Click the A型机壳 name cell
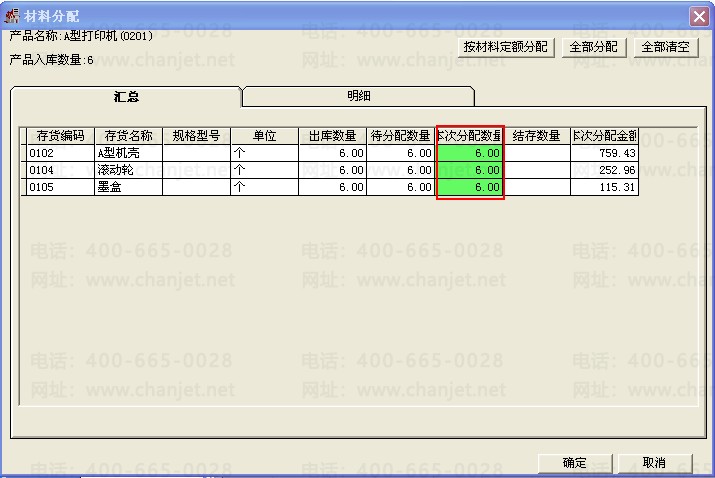715x478 pixels. pos(129,153)
